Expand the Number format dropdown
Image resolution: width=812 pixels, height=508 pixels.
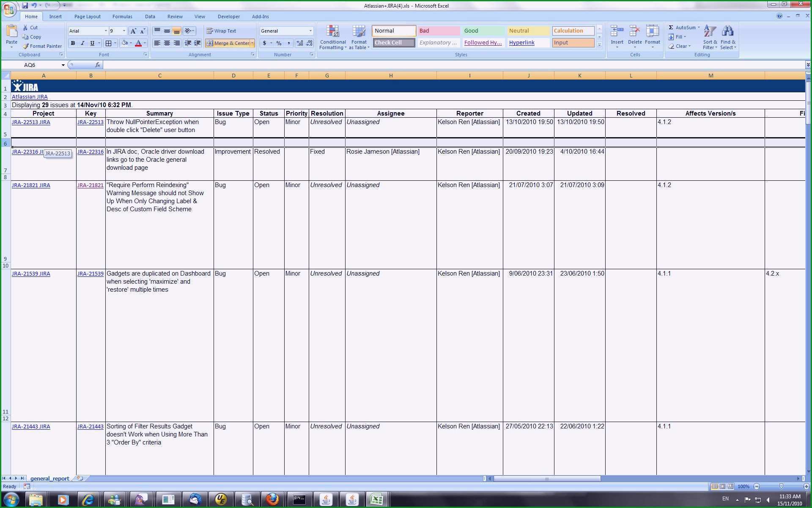(x=311, y=30)
